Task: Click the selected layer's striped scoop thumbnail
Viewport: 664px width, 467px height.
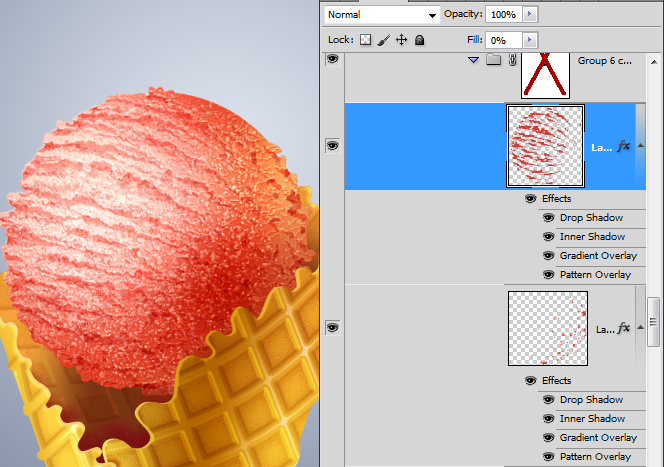Action: [545, 146]
